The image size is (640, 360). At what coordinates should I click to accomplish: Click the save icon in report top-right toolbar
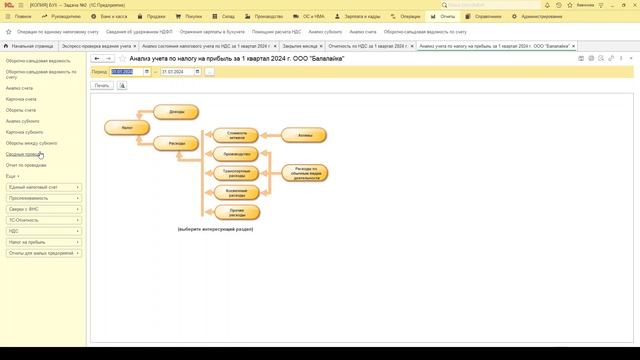click(581, 59)
